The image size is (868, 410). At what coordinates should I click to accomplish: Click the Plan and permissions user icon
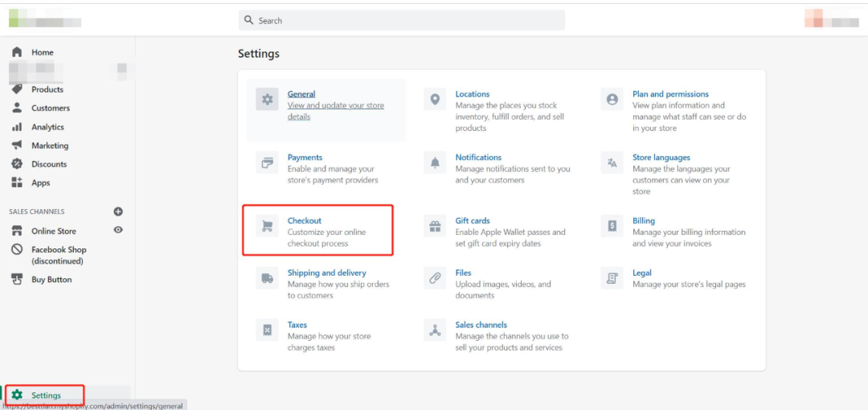click(x=612, y=100)
